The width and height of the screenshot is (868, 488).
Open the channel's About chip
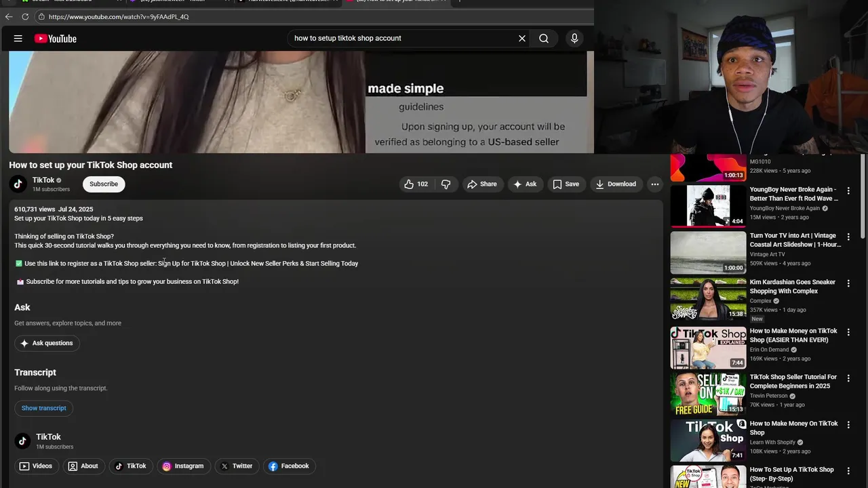(x=83, y=466)
